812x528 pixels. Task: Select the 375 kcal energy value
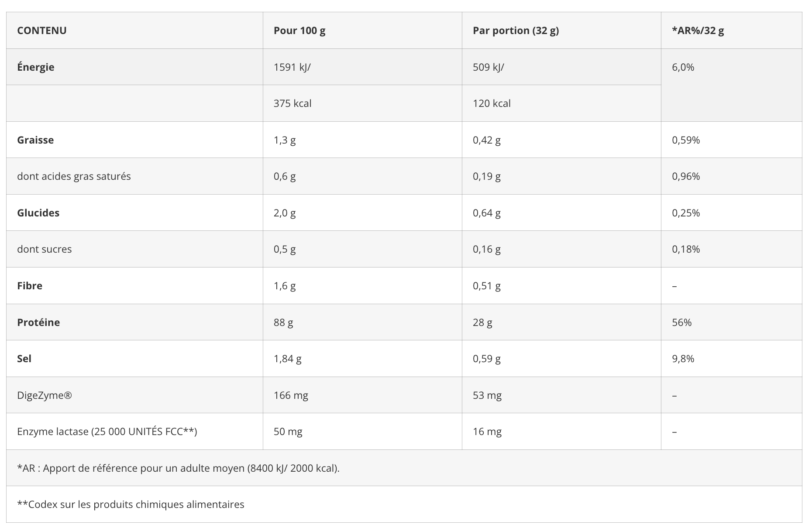click(x=292, y=103)
